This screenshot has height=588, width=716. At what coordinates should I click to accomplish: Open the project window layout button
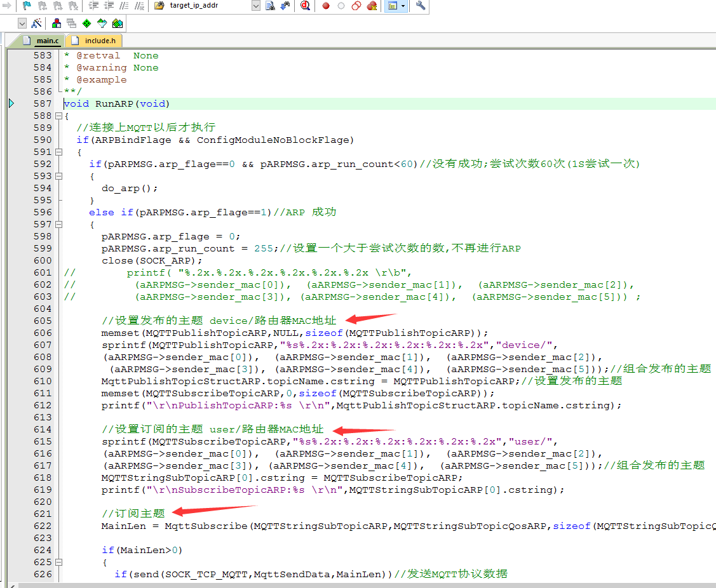pyautogui.click(x=392, y=6)
